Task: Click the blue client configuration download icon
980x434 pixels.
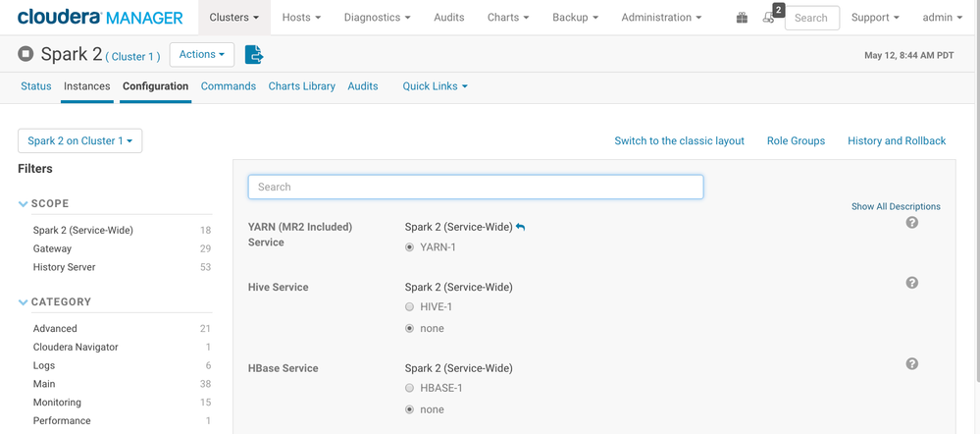Action: [254, 55]
